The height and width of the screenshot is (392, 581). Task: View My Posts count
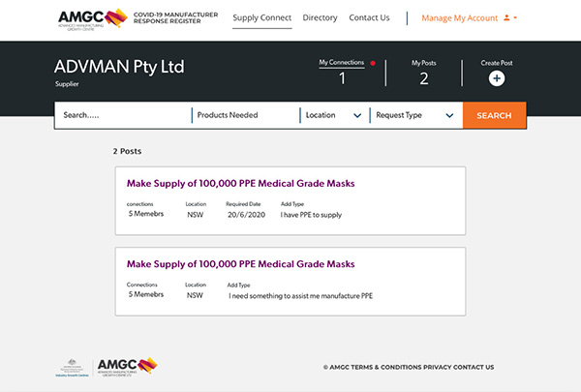(x=424, y=78)
